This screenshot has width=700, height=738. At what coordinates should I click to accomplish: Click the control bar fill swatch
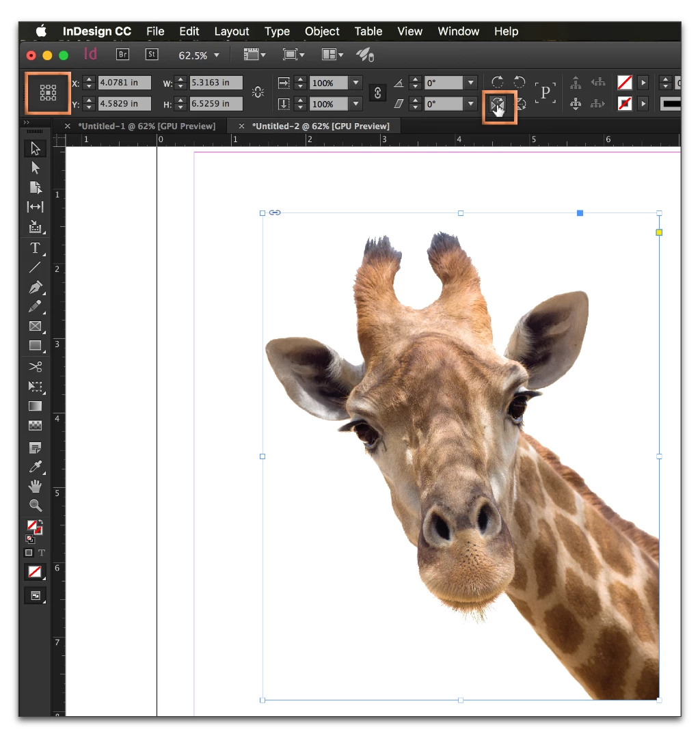coord(624,83)
